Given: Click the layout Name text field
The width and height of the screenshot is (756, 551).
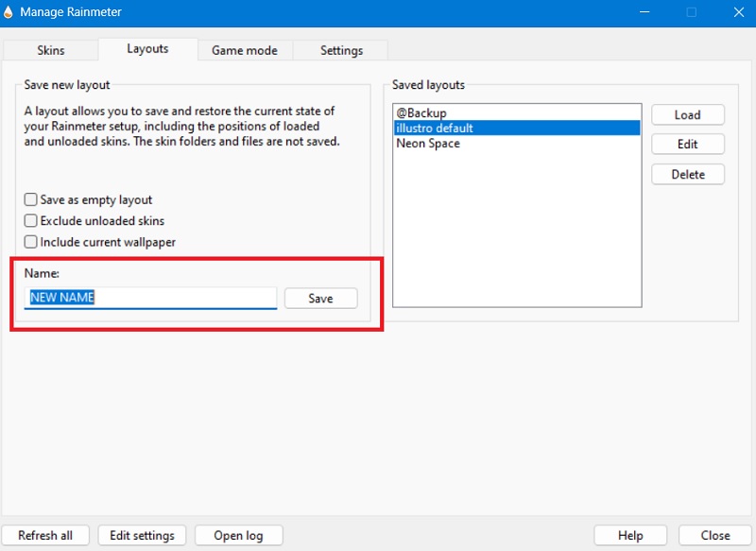Looking at the screenshot, I should coord(151,298).
